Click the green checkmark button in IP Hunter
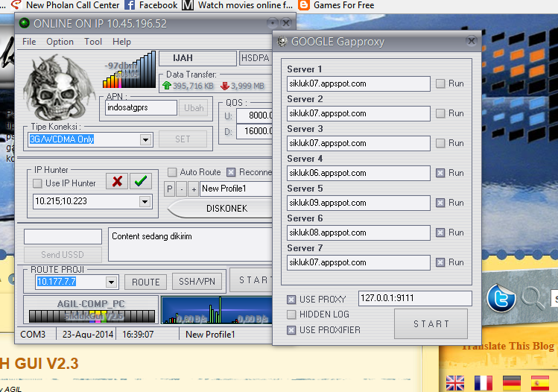This screenshot has width=558, height=392. (141, 181)
